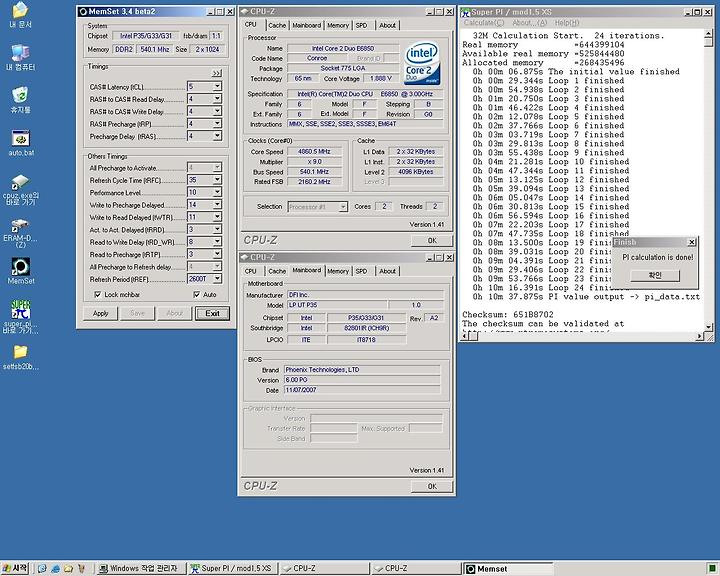
Task: Open the setfsb20b folder on the desktop
Action: (20, 357)
